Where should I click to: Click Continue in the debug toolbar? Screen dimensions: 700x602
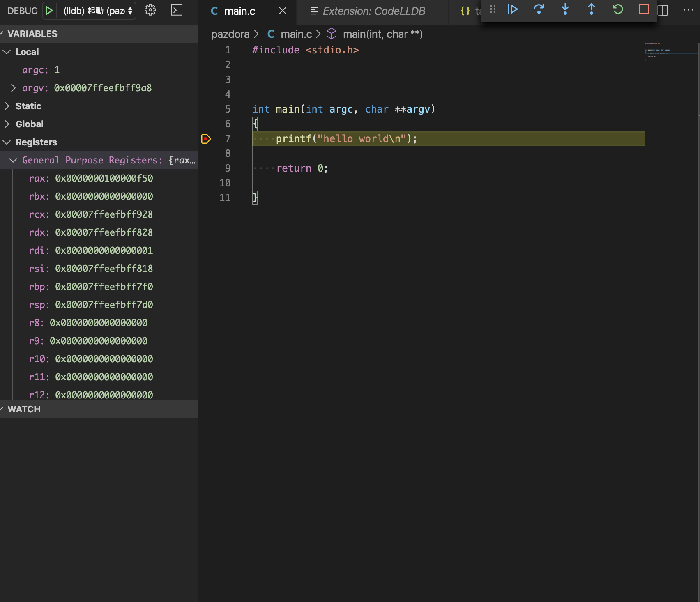click(x=513, y=9)
